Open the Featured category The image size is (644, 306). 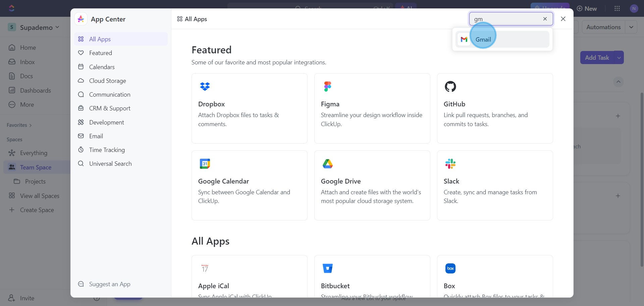(121, 53)
